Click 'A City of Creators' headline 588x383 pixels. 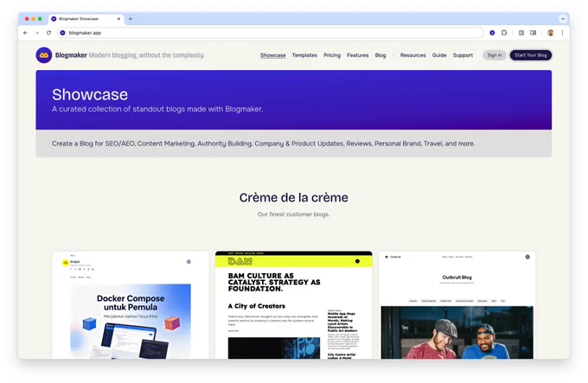coord(257,306)
